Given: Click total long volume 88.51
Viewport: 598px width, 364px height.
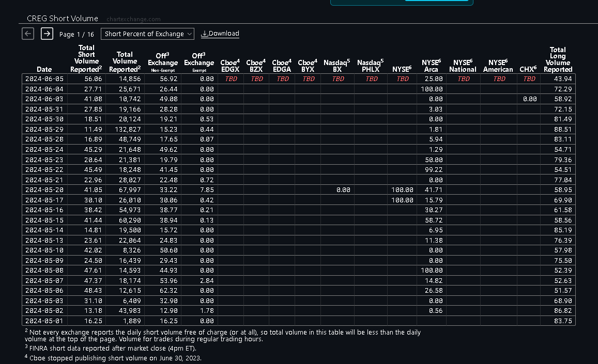Looking at the screenshot, I should click(x=563, y=129).
